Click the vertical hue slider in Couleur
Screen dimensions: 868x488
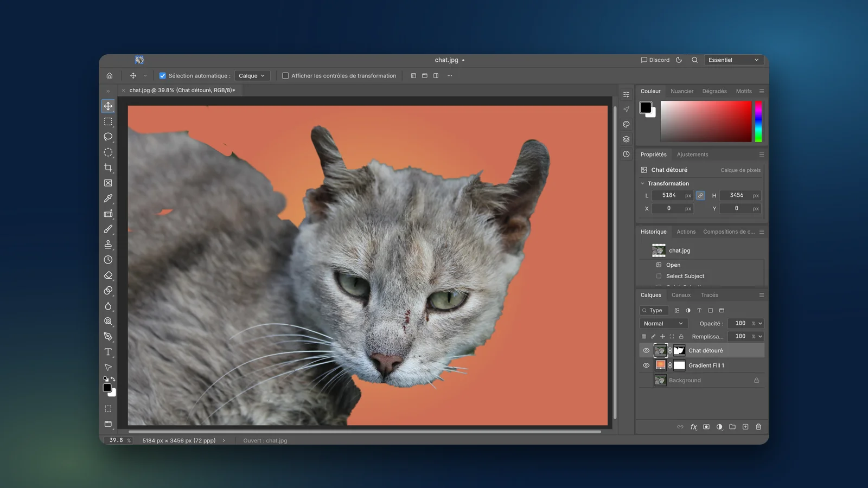pyautogui.click(x=758, y=121)
